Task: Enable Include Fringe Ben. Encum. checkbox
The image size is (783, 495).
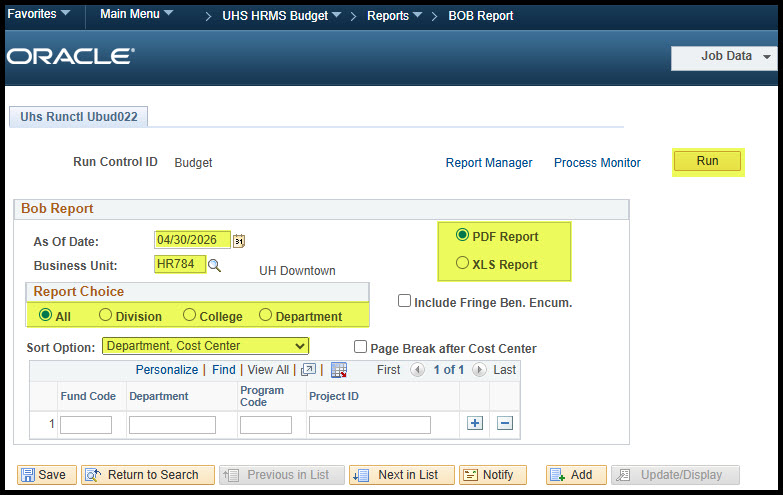Action: 404,301
